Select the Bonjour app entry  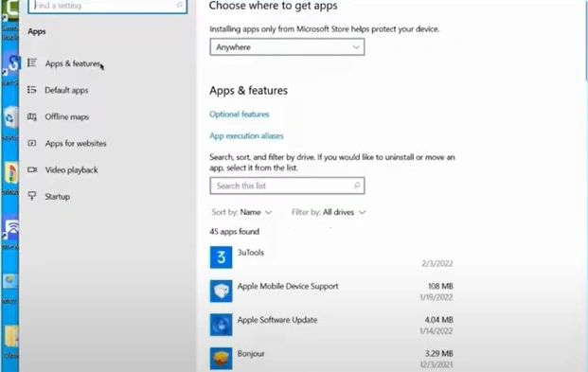point(331,359)
